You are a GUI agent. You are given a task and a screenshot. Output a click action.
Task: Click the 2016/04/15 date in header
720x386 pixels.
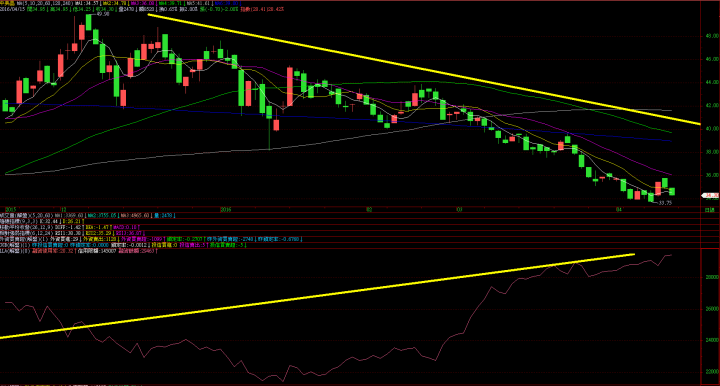[12, 9]
